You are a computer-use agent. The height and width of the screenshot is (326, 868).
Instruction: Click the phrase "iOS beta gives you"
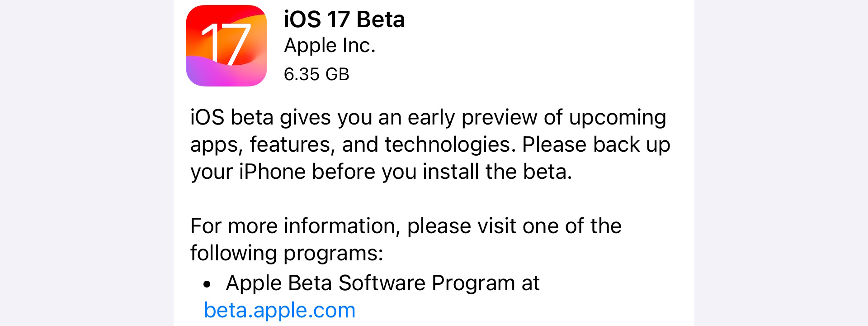pos(281,117)
